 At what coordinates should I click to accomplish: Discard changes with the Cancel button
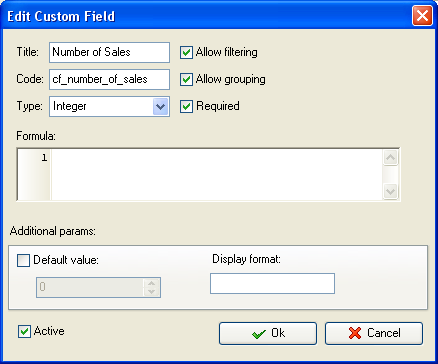tap(374, 333)
